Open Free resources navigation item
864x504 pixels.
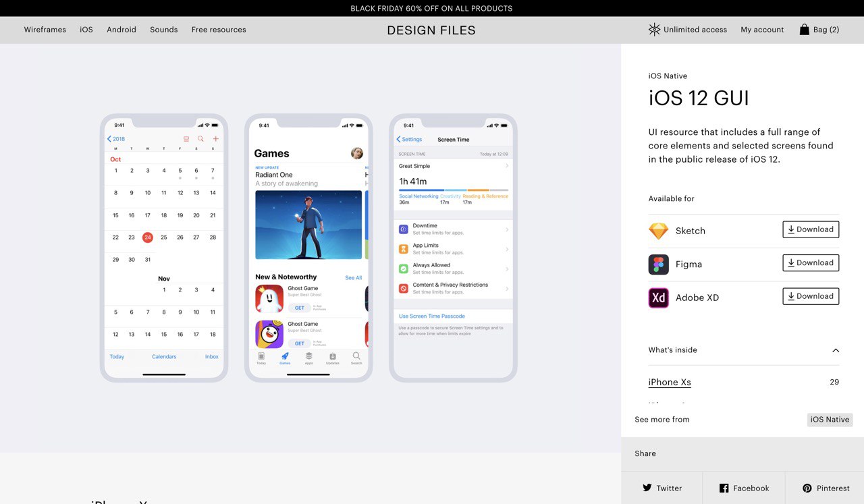pyautogui.click(x=219, y=30)
